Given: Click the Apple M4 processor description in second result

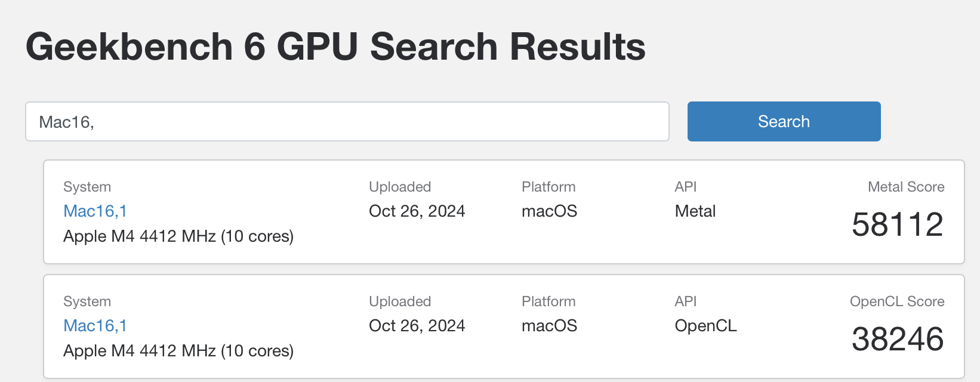Looking at the screenshot, I should 178,350.
